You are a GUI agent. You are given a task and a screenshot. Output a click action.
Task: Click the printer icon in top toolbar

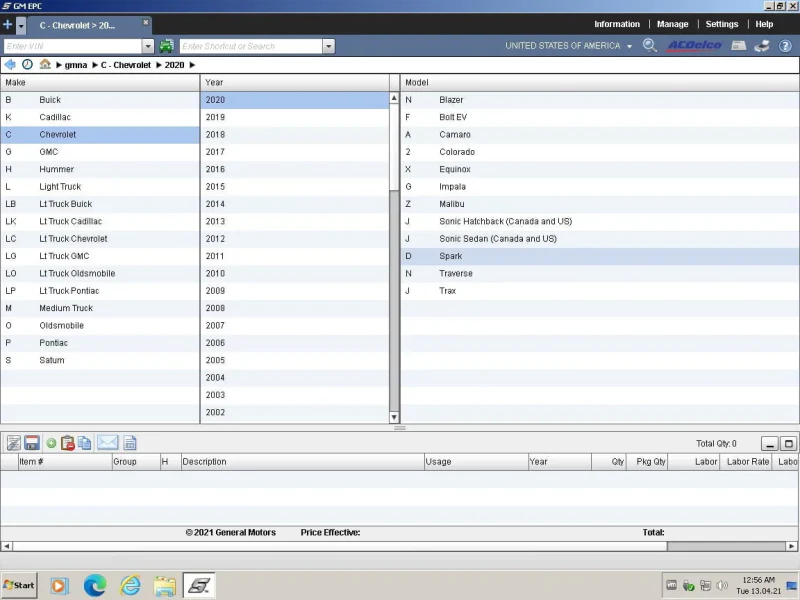point(761,46)
